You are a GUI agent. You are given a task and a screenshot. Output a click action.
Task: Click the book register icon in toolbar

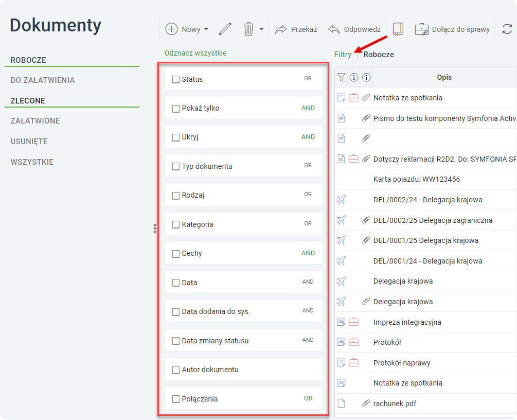398,29
